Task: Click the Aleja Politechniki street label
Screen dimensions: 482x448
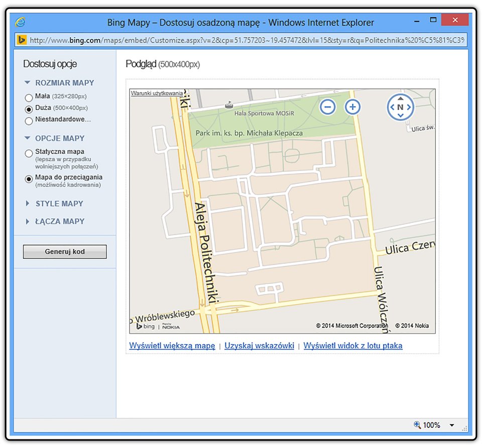Action: 206,252
